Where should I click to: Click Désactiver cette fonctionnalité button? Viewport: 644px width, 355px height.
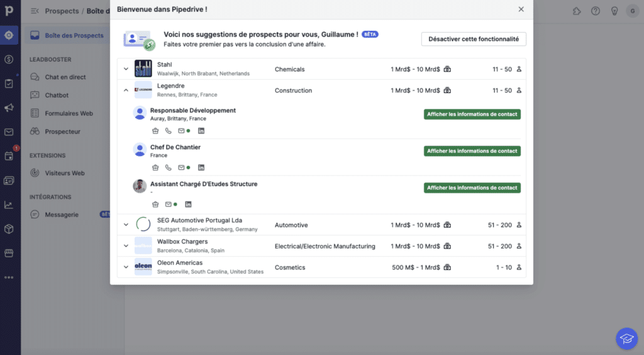tap(474, 39)
